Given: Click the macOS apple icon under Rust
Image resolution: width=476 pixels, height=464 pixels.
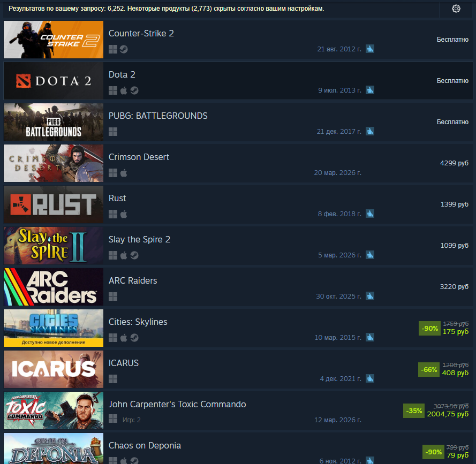Looking at the screenshot, I should tap(124, 214).
